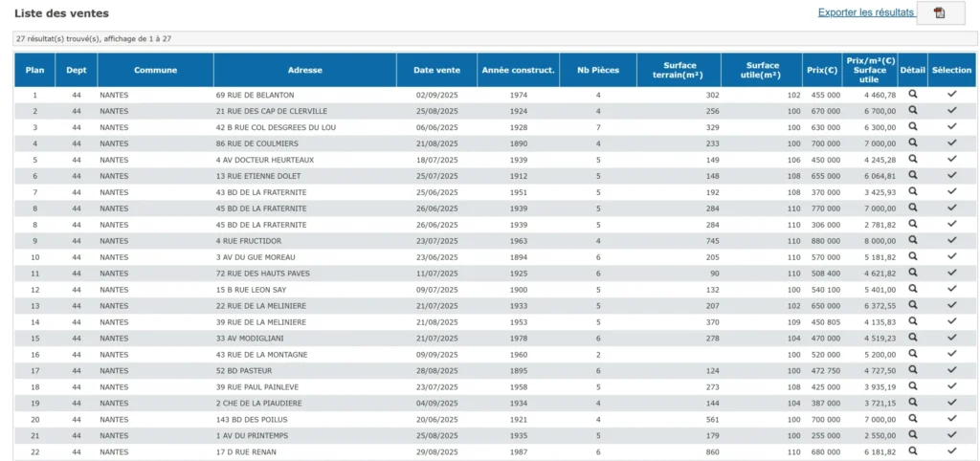Toggle selection for 1 AV DU PRINTEMPS
This screenshot has height=461, width=980.
tap(952, 435)
